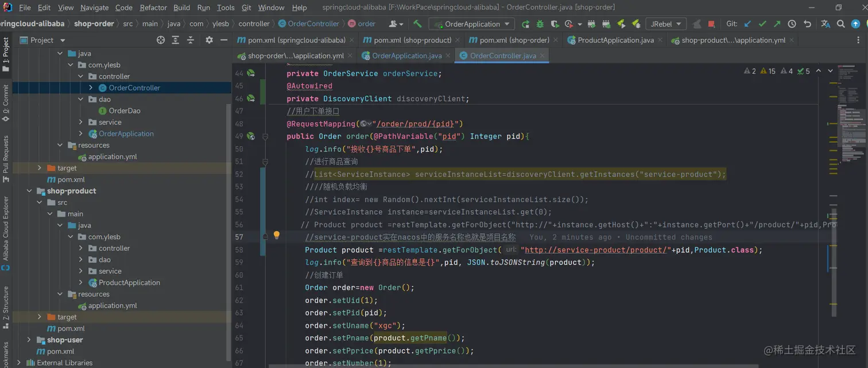Open OrderDao in the project tree

(x=125, y=111)
